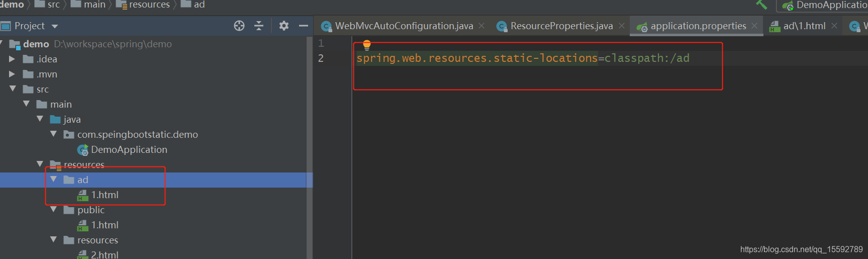Click the Collapse All icon in Project panel
Screen dimensions: 868x259
point(259,26)
